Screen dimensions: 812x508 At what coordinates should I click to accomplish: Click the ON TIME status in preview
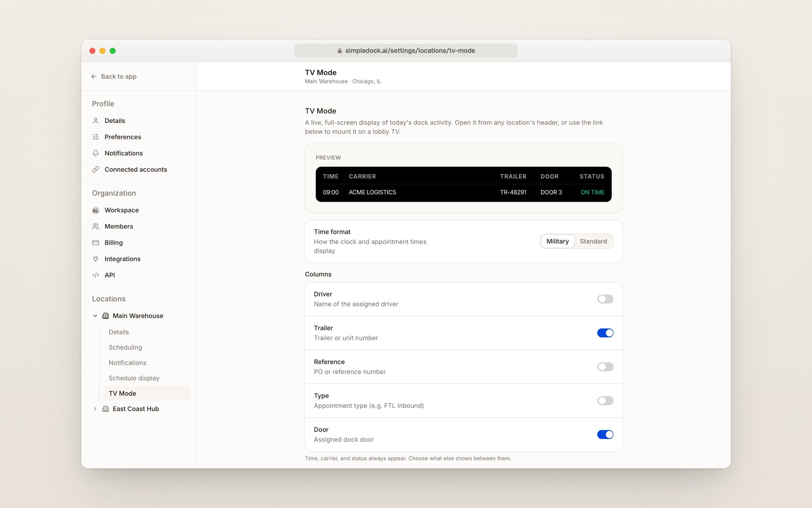coord(592,192)
